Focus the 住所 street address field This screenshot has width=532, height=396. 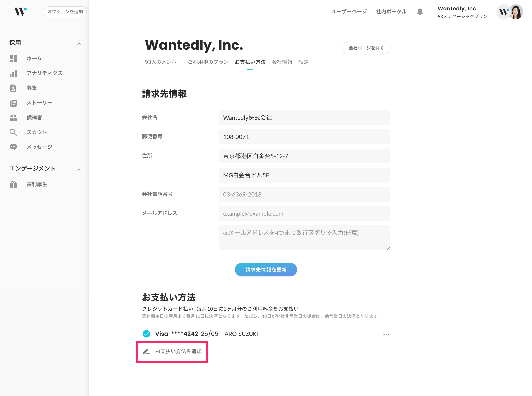[304, 156]
